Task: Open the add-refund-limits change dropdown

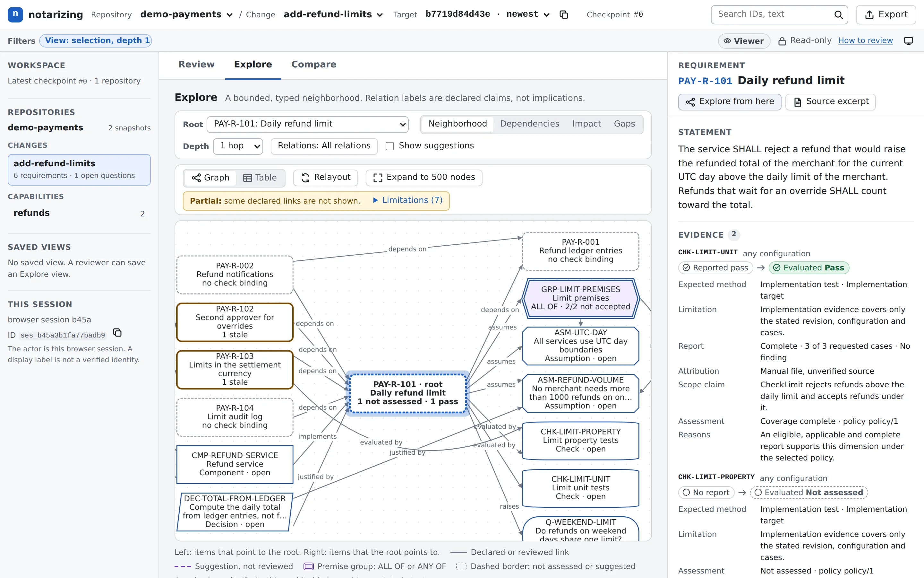Action: coord(333,14)
